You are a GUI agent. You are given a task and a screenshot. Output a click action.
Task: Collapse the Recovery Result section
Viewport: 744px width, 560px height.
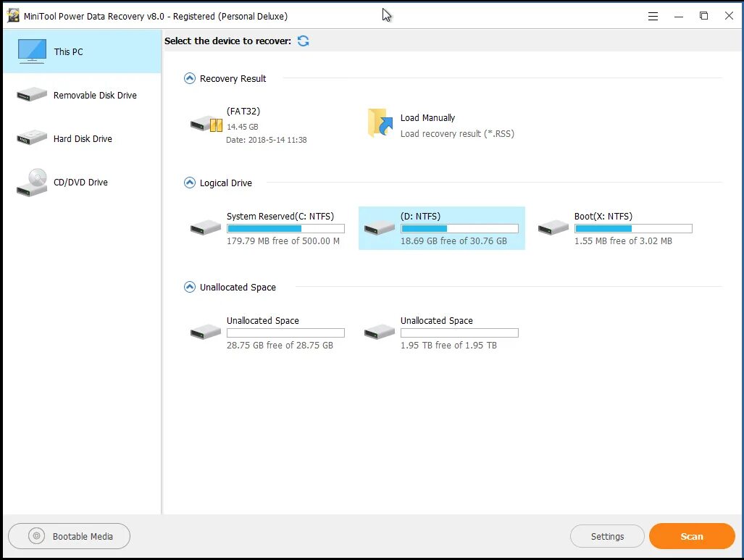(189, 78)
